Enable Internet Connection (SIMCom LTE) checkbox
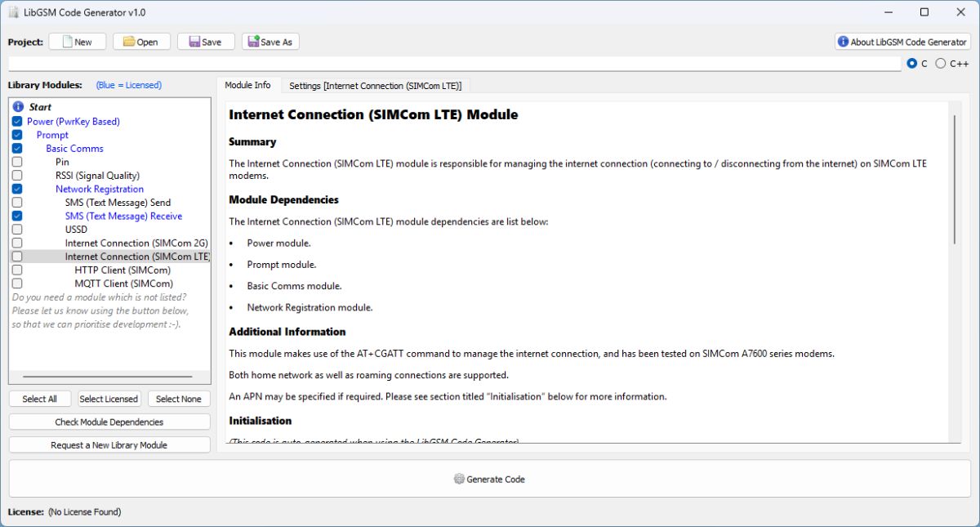The image size is (980, 527). point(17,257)
